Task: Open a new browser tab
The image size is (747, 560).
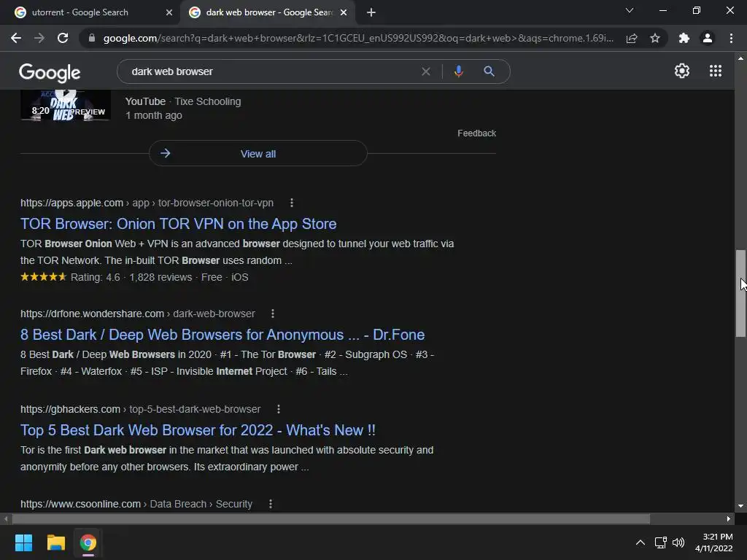Action: tap(371, 12)
